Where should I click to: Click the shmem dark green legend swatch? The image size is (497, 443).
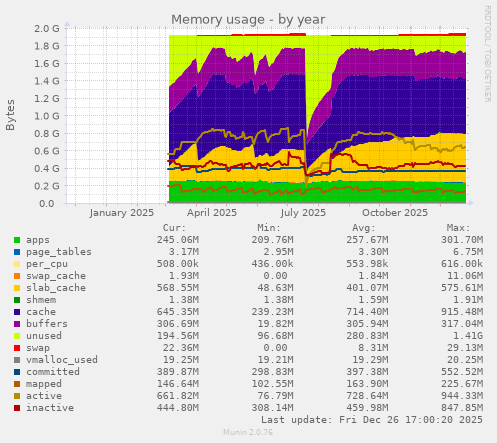[x=17, y=300]
